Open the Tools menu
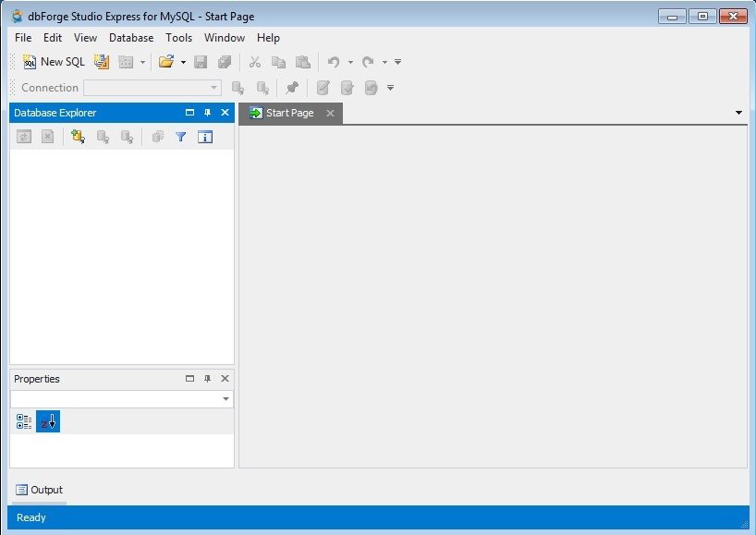Viewport: 756px width, 535px height. point(179,38)
